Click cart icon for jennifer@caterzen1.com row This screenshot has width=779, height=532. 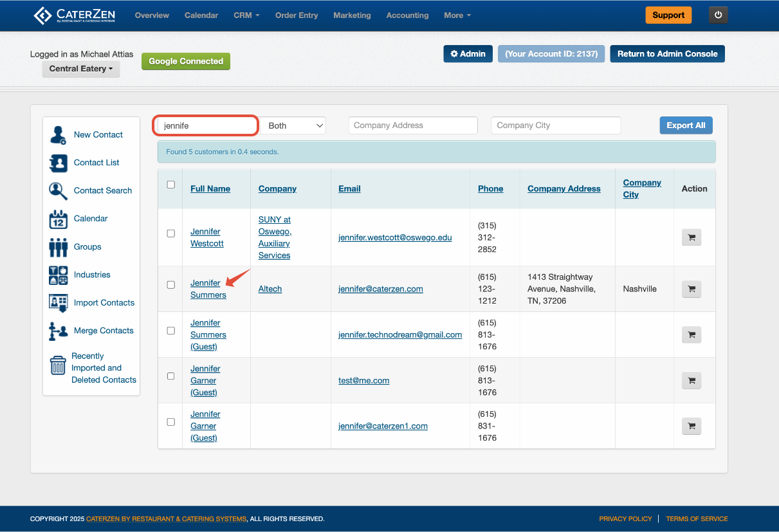692,426
